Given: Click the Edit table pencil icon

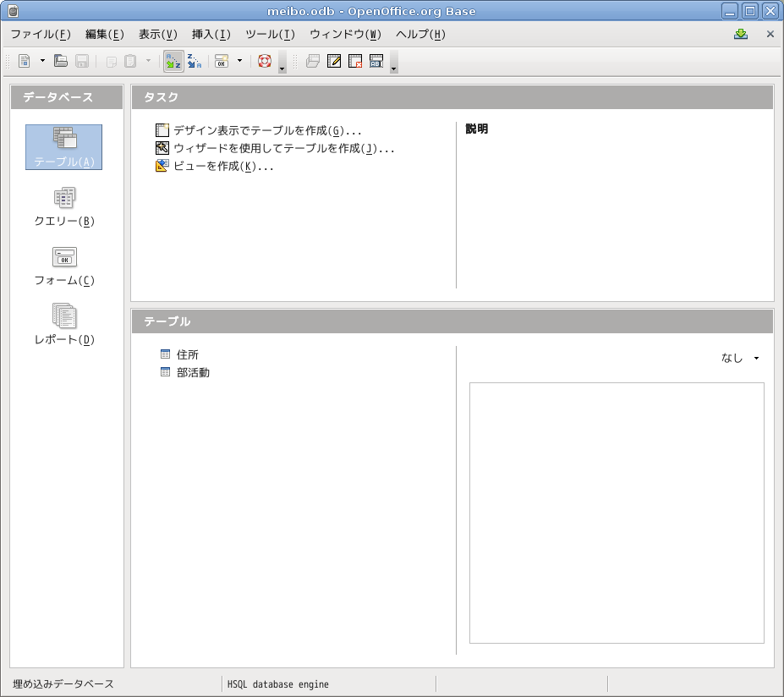Looking at the screenshot, I should point(334,61).
